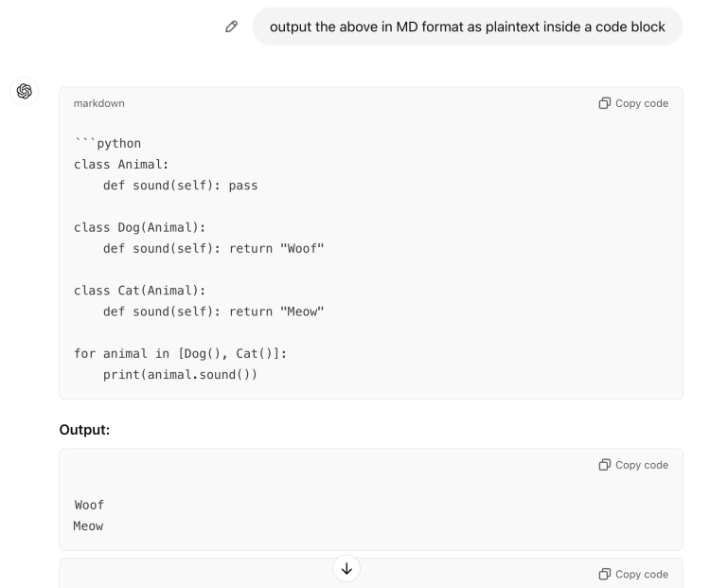Click the 'class Animal:' line

click(121, 164)
